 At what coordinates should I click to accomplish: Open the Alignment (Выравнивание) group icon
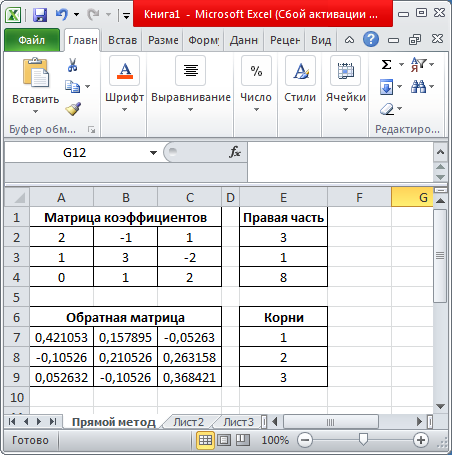pos(191,71)
